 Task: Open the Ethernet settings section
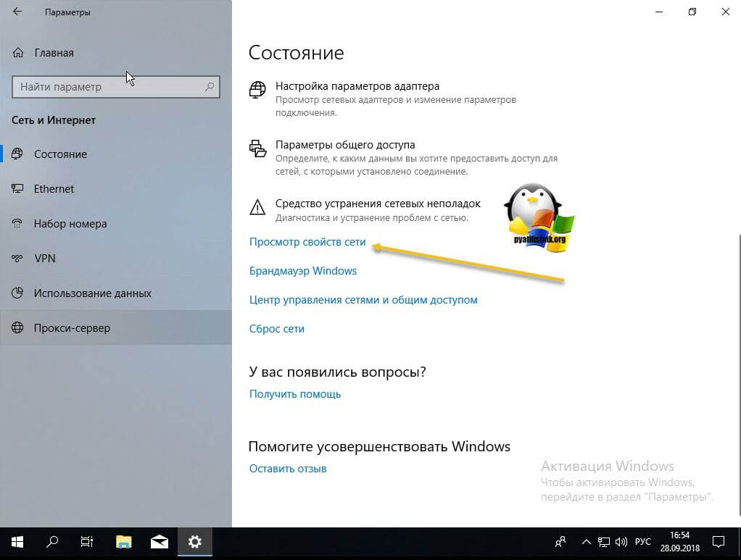point(54,189)
